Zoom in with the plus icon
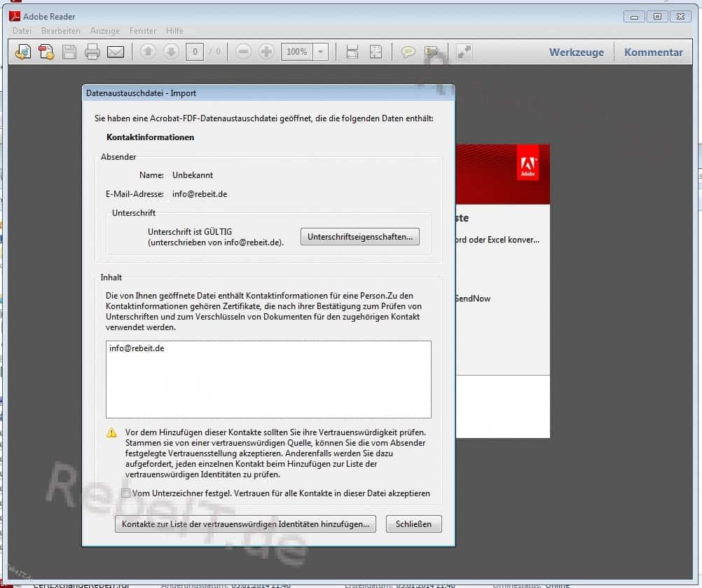The image size is (702, 588). [x=266, y=52]
